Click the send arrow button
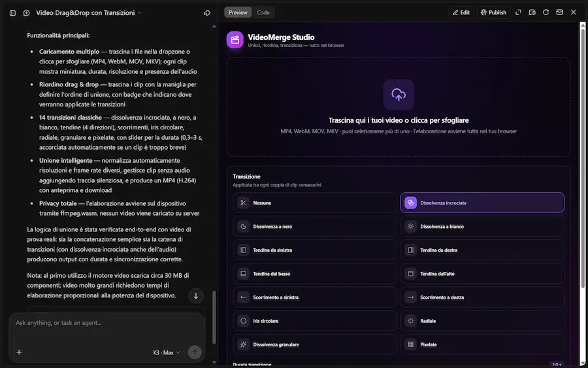This screenshot has width=588, height=368. tap(195, 352)
